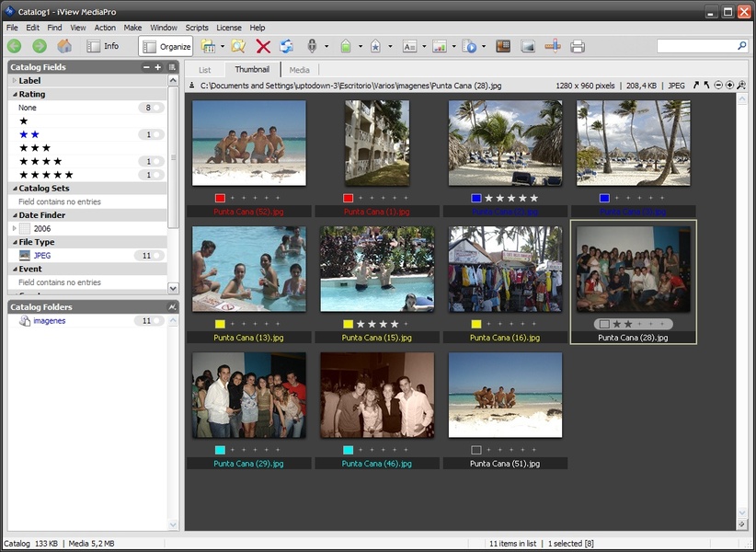Open dropdown arrow next to label tag icon
The width and height of the screenshot is (756, 552).
[361, 46]
